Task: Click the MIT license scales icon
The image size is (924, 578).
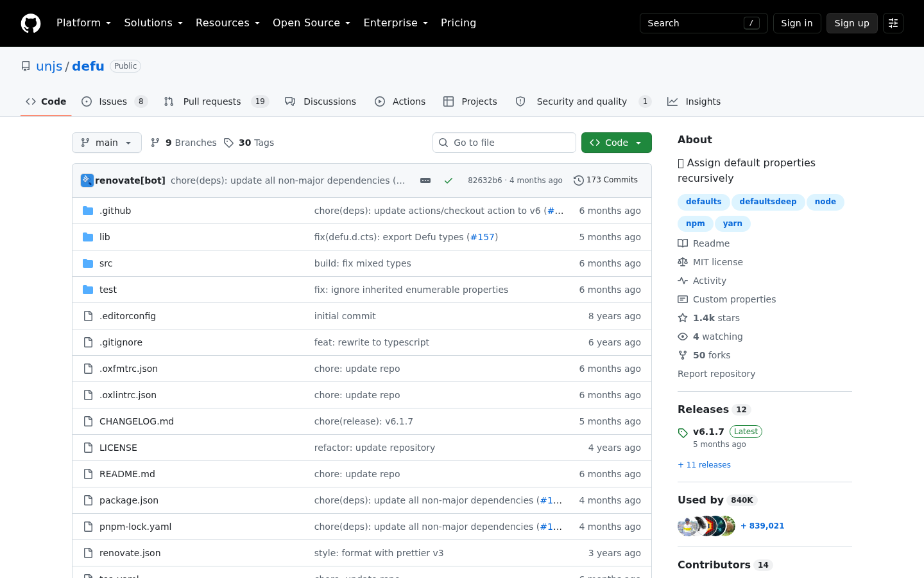Action: click(x=683, y=262)
